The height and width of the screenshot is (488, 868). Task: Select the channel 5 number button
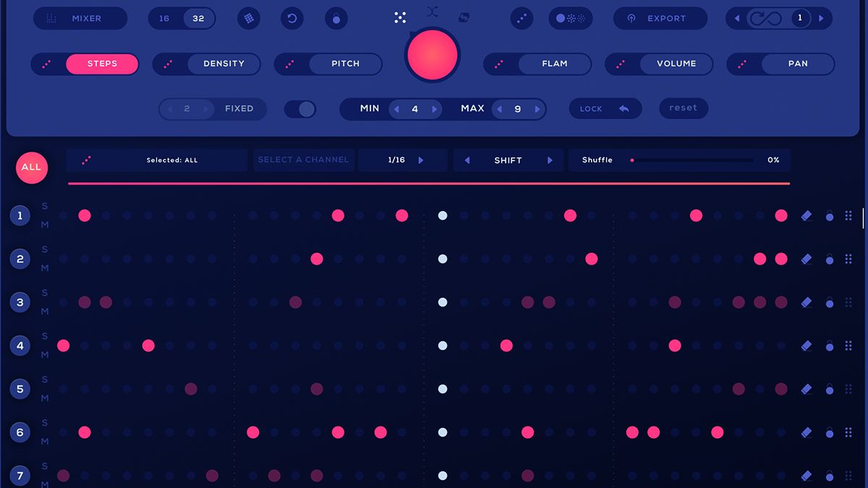pos(20,389)
